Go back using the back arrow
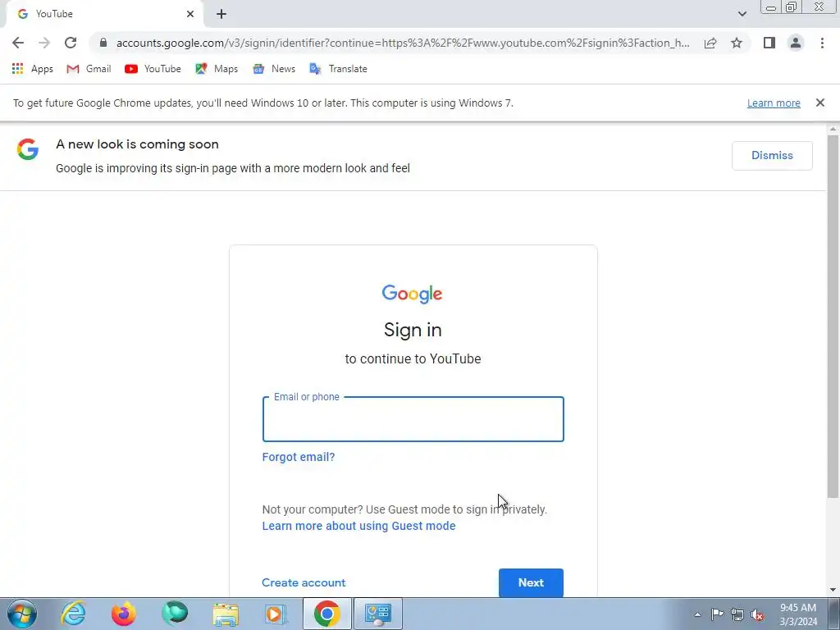This screenshot has width=840, height=630. [x=18, y=43]
